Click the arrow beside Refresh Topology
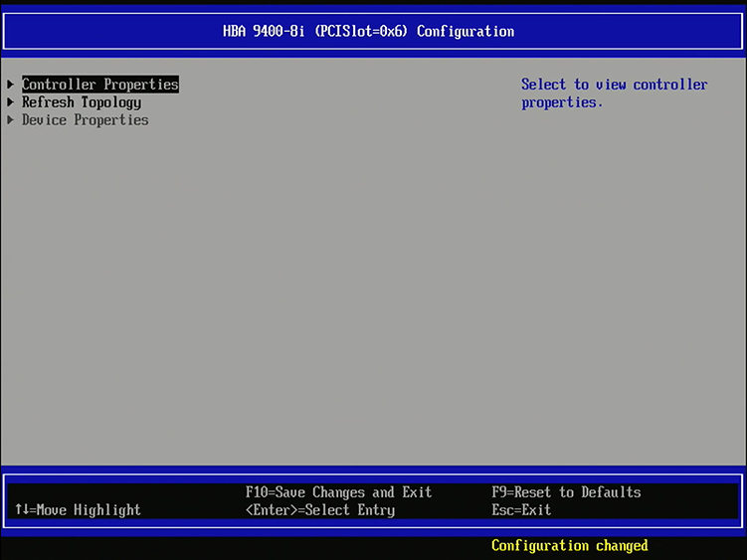The image size is (747, 560). point(11,102)
